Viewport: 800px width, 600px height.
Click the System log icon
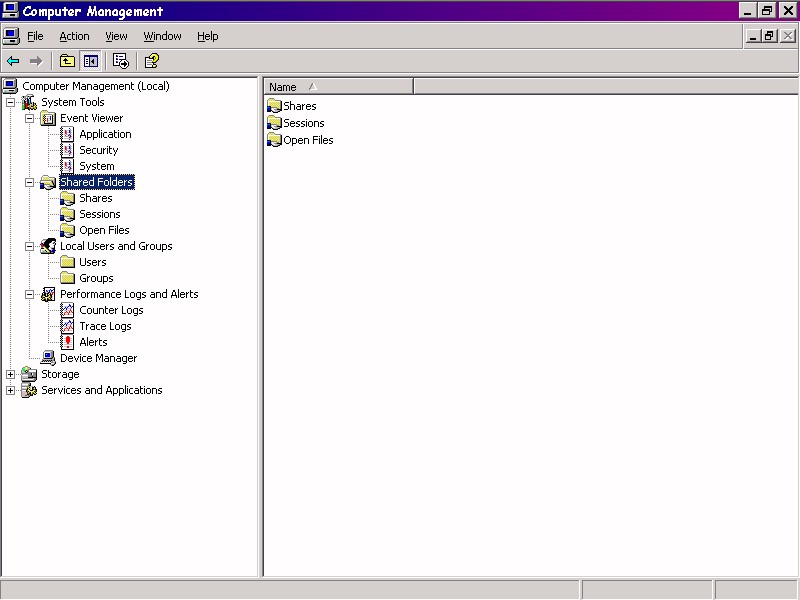tap(67, 166)
